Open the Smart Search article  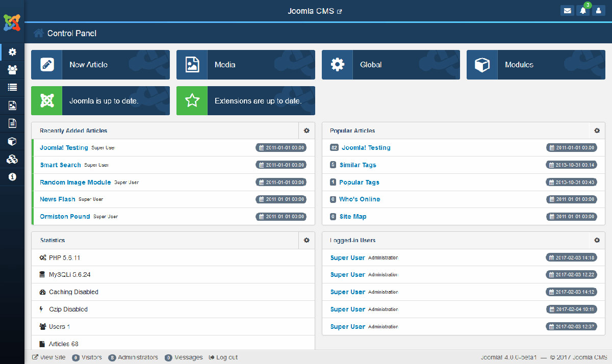click(60, 165)
